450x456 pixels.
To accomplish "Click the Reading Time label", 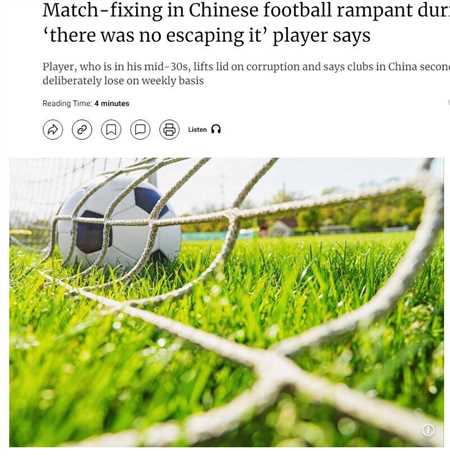I will click(x=67, y=103).
